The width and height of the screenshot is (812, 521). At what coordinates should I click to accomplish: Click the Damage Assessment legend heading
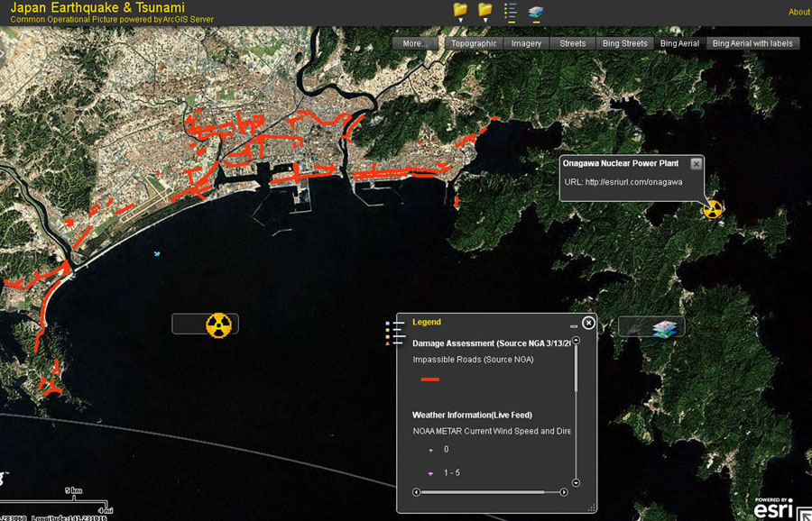point(492,343)
